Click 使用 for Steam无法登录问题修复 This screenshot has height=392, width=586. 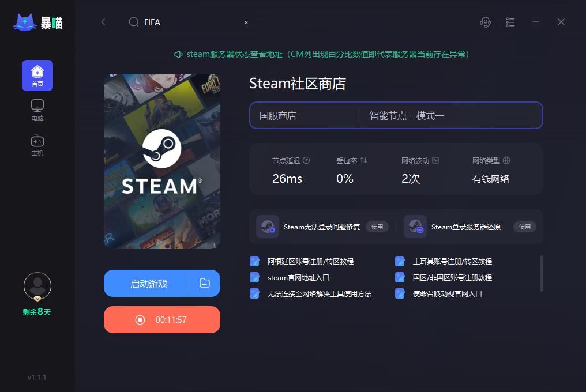pos(377,227)
